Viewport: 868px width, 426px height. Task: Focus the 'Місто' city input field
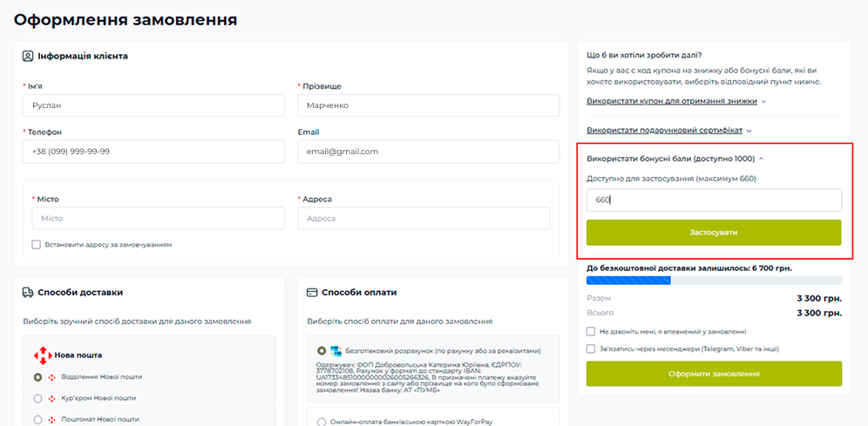158,219
